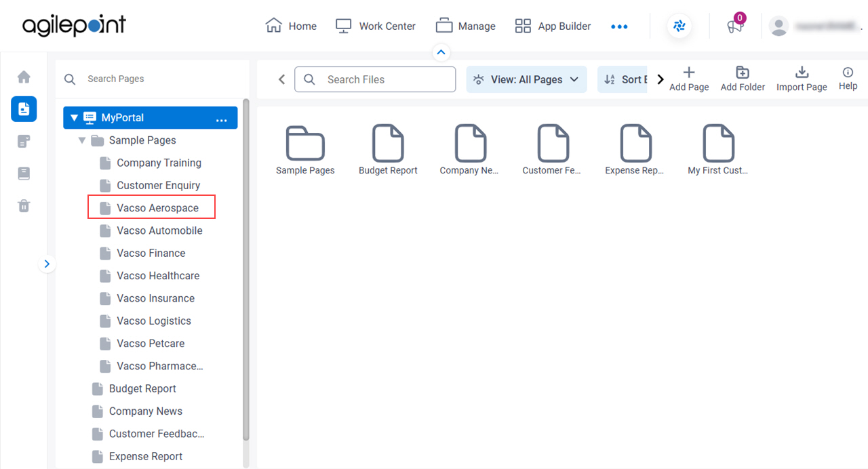Open the Customer Fe... file icon
This screenshot has width=868, height=469.
click(552, 150)
